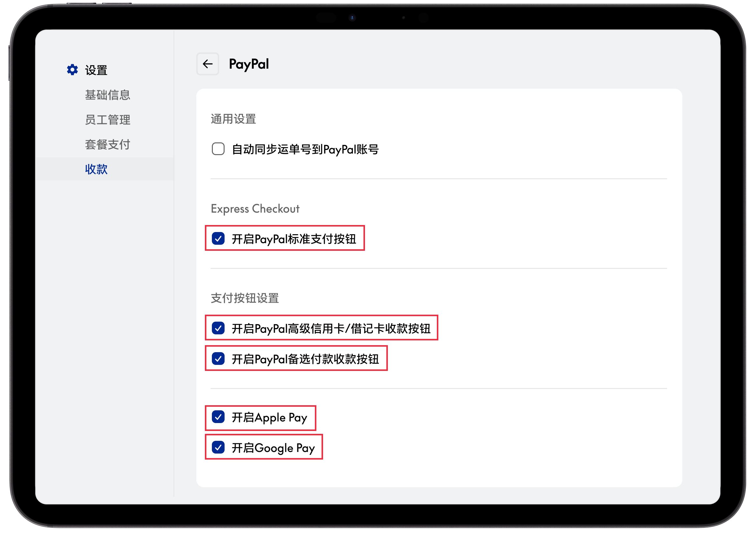Click the PayPal page title
This screenshot has height=533, width=756.
click(x=249, y=64)
